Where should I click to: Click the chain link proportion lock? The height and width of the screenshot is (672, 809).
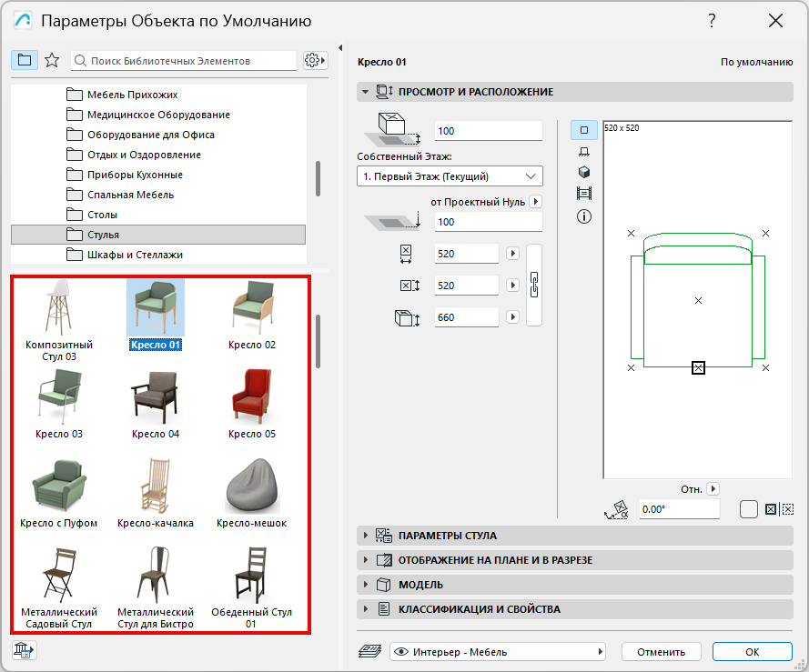[534, 285]
